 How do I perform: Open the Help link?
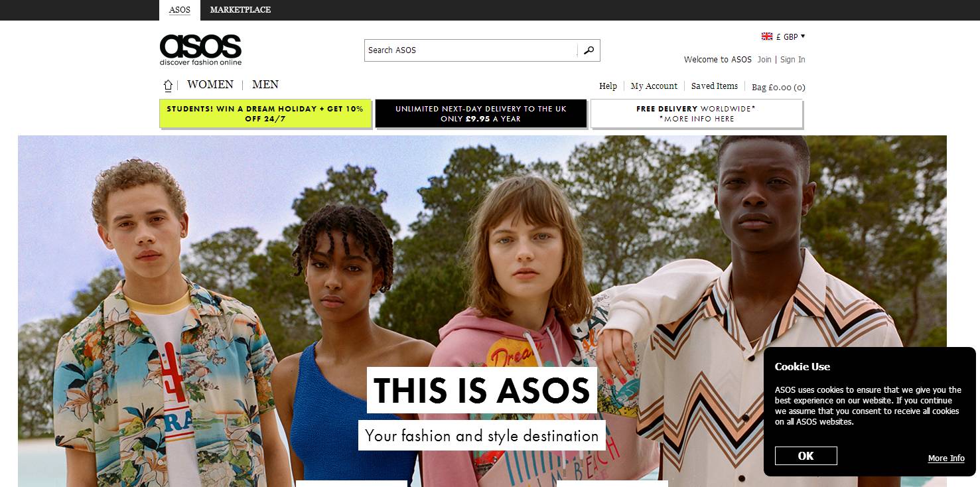pos(608,86)
